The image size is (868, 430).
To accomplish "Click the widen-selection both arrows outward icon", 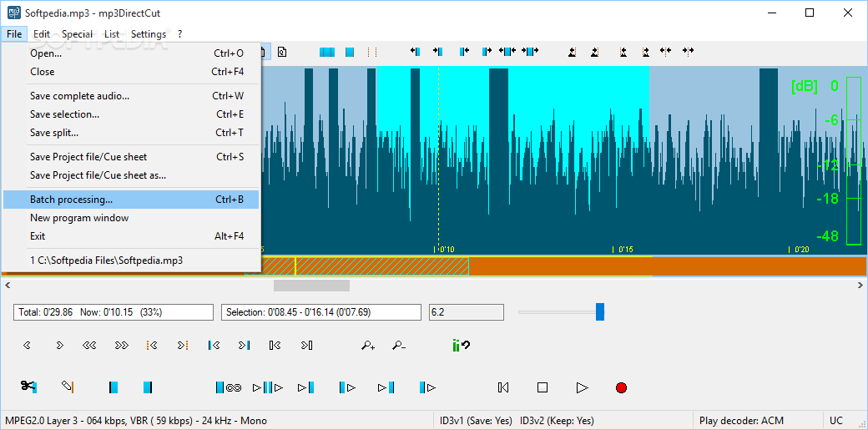I will (x=507, y=52).
